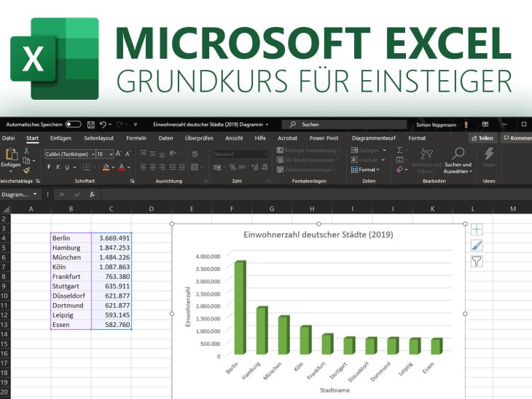Open the underline style dropdown arrow

coord(74,167)
